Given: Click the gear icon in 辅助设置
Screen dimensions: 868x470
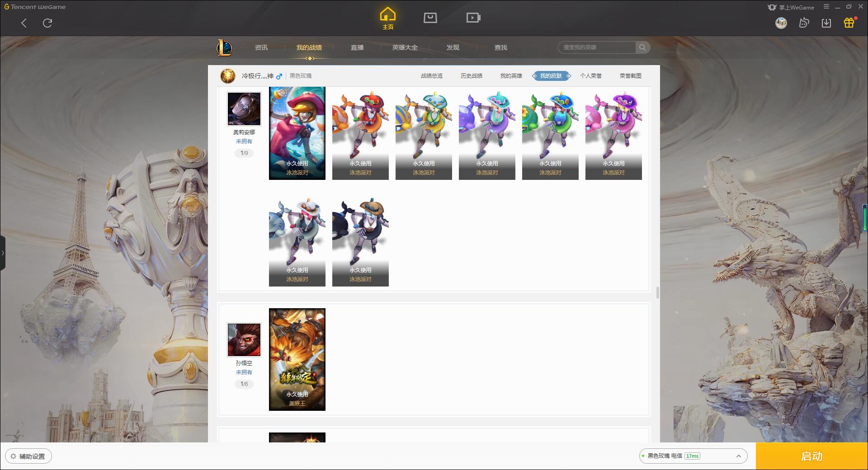Looking at the screenshot, I should click(x=13, y=456).
